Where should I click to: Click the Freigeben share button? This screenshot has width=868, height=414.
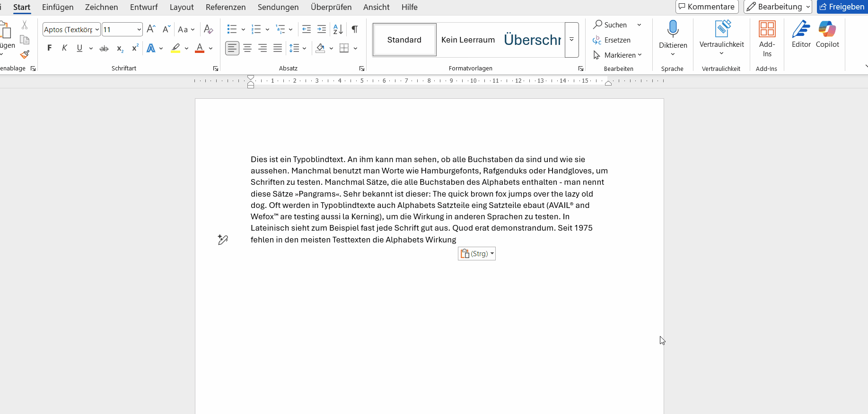(842, 7)
